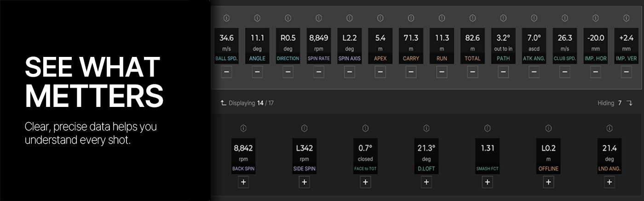
Task: Remove DIRECTION metric with minus button
Action: point(288,72)
